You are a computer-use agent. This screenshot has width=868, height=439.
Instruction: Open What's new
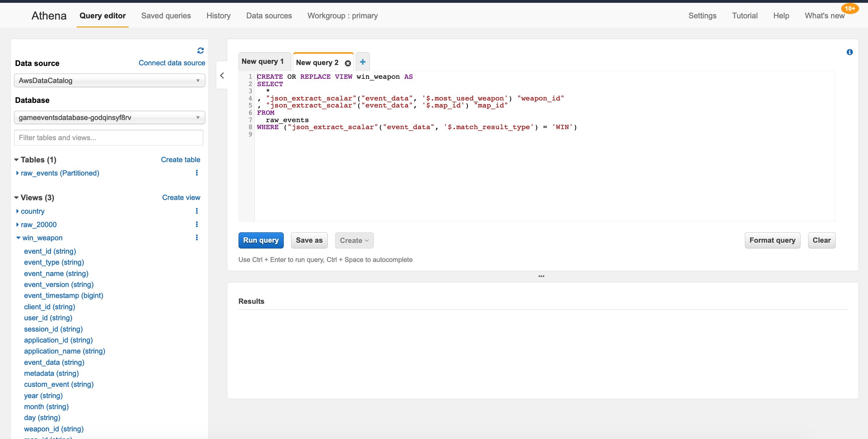coord(825,16)
